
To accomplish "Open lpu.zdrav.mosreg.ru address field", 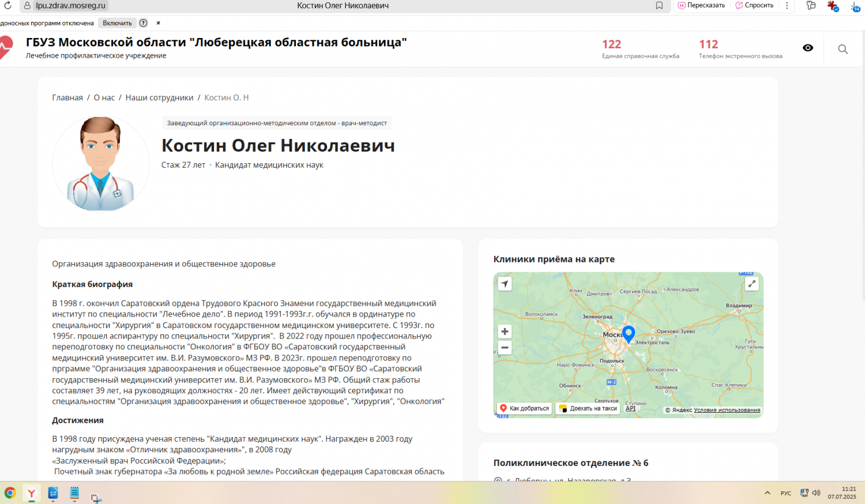I will tap(70, 6).
